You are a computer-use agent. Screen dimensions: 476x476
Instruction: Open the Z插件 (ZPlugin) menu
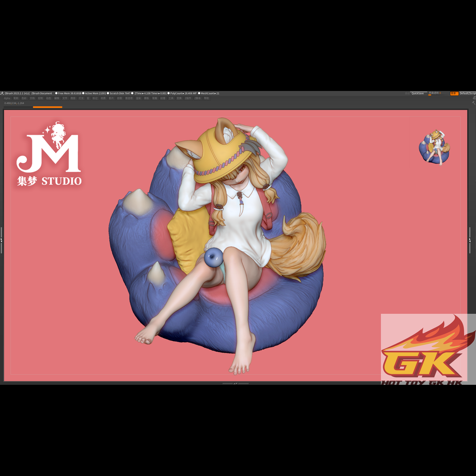tap(188, 98)
